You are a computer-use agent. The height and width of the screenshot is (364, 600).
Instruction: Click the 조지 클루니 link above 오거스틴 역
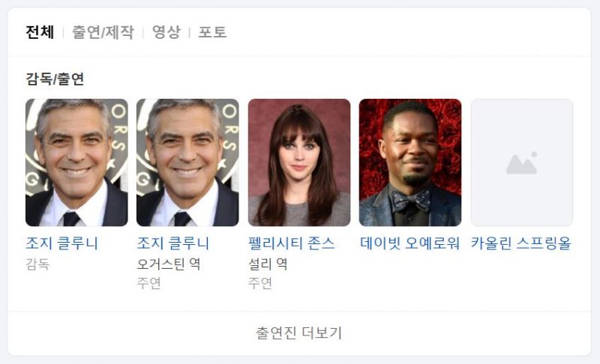click(173, 243)
